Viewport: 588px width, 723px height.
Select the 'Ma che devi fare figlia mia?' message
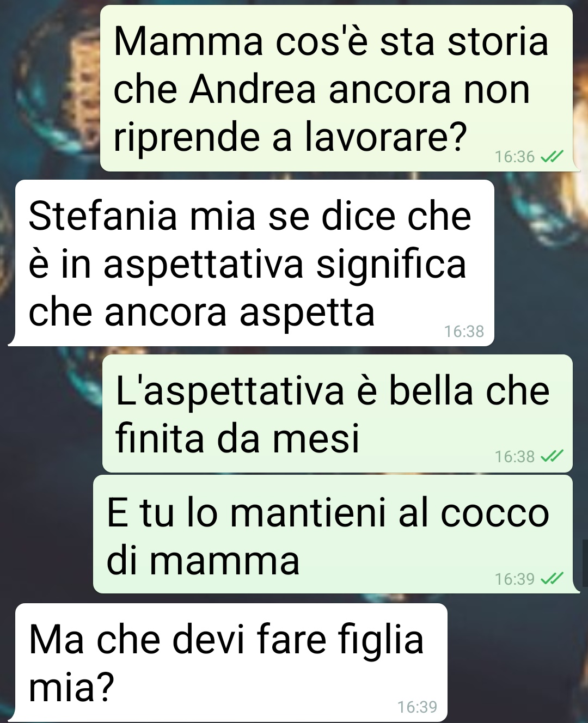231,662
